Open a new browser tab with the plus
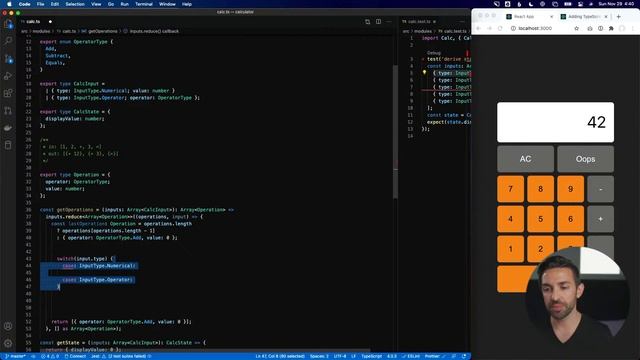Image resolution: width=640 pixels, height=360 pixels. pyautogui.click(x=618, y=16)
